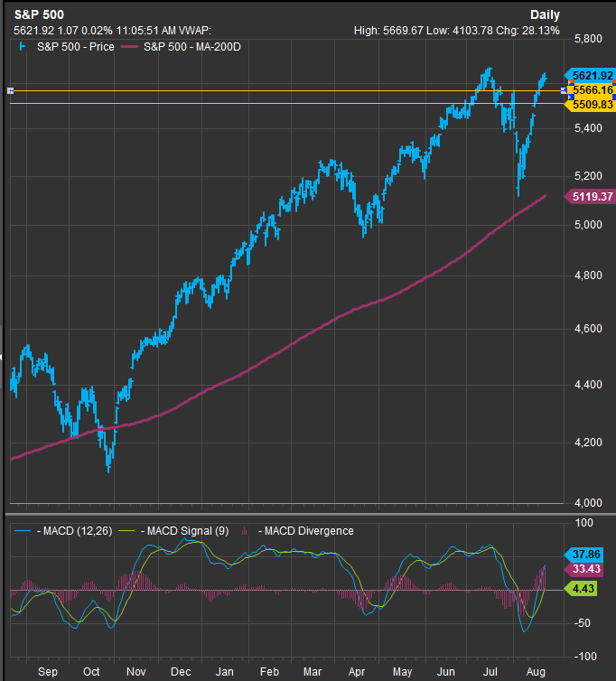Viewport: 616px width, 681px height.
Task: Click the 4,200 price axis label
Action: (588, 443)
